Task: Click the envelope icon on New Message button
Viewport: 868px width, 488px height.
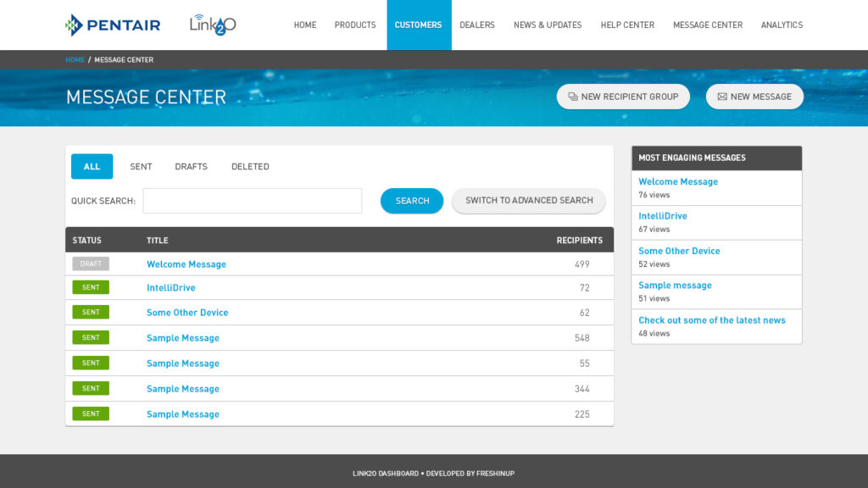Action: pyautogui.click(x=720, y=97)
